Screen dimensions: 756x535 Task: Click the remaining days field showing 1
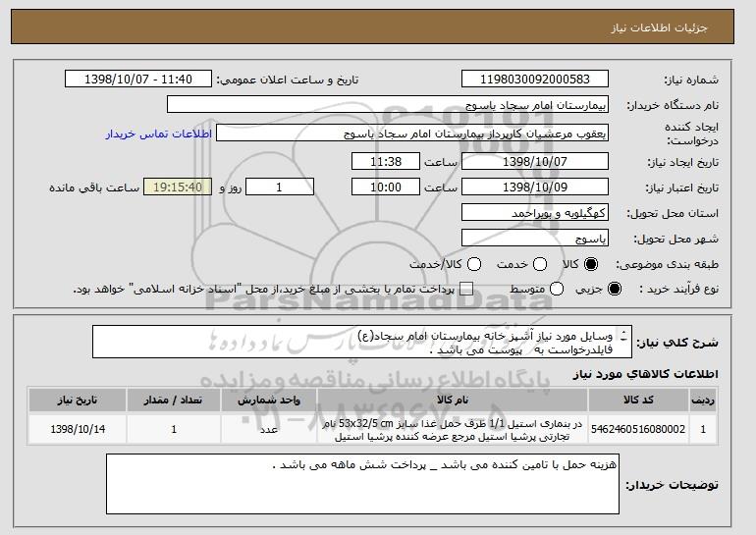pos(280,187)
